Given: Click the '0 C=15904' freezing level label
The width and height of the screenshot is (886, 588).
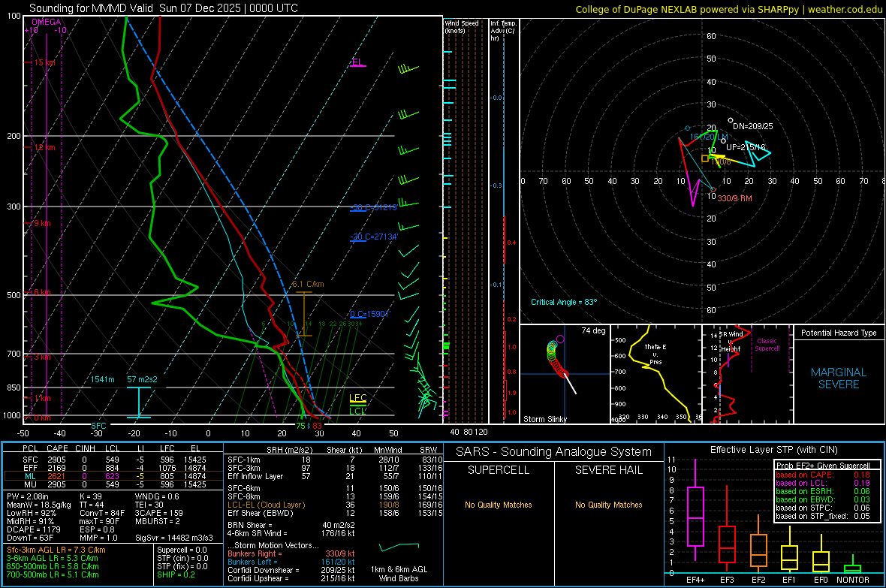Looking at the screenshot, I should [x=369, y=314].
